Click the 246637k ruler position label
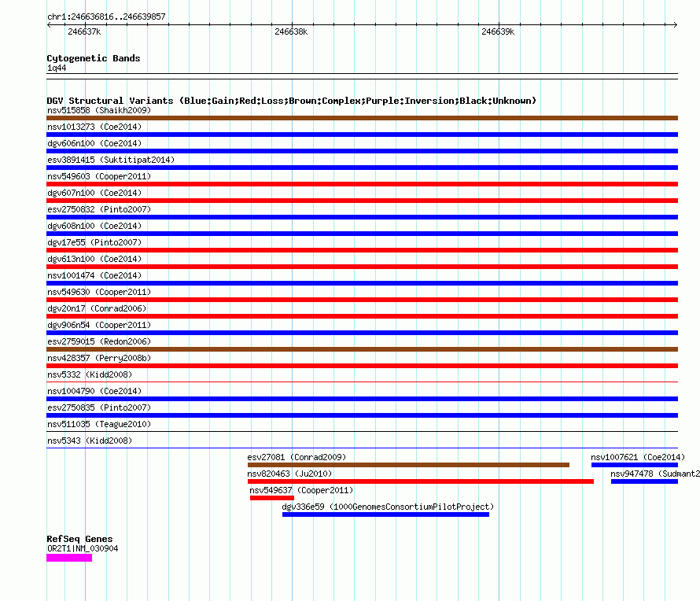Viewport: 700px width, 601px height. [x=84, y=31]
